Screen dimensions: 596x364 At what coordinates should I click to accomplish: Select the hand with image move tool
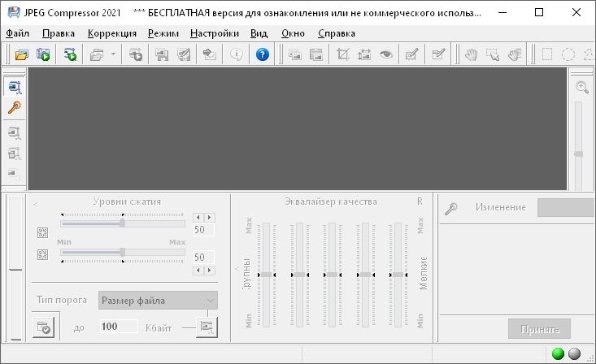tap(515, 54)
